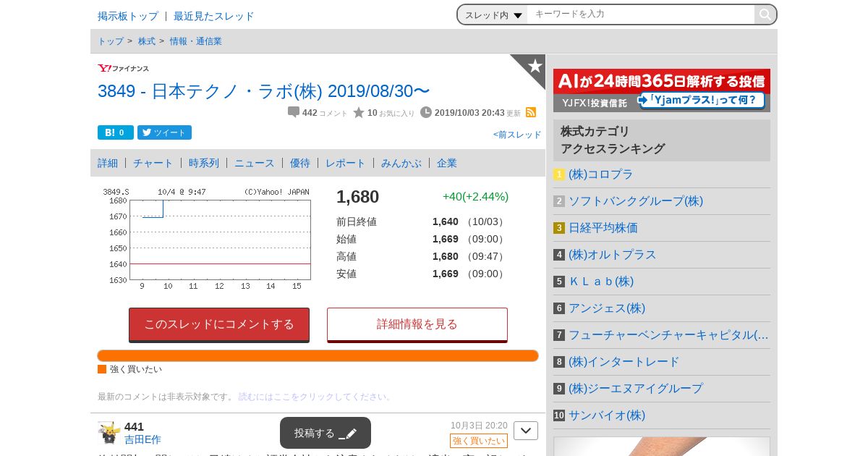Click the search magnifier icon
868x456 pixels.
[x=765, y=14]
